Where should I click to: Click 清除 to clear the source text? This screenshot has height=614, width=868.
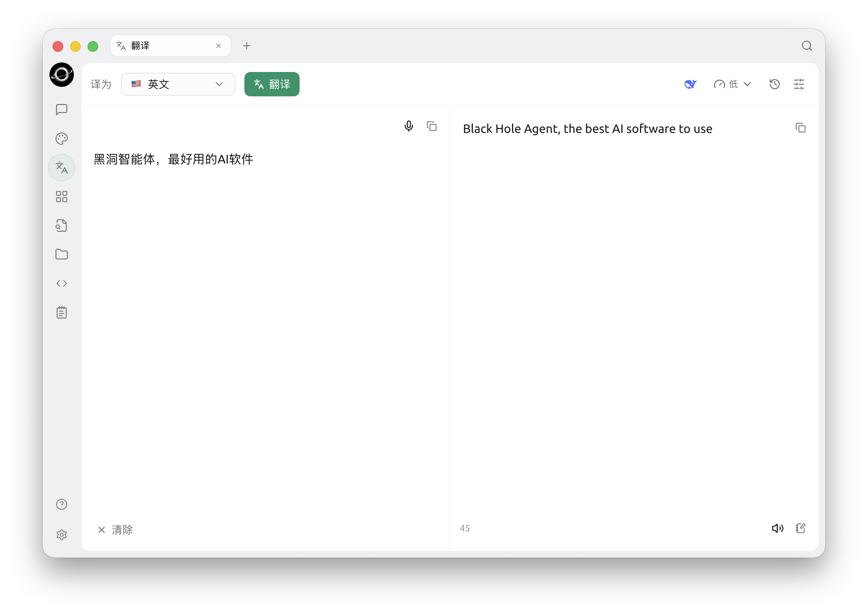(x=115, y=530)
